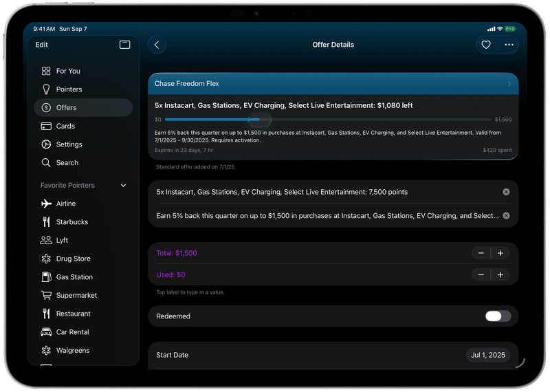Click the Gas Station pump icon
Screen dimensions: 550x392
click(46, 277)
